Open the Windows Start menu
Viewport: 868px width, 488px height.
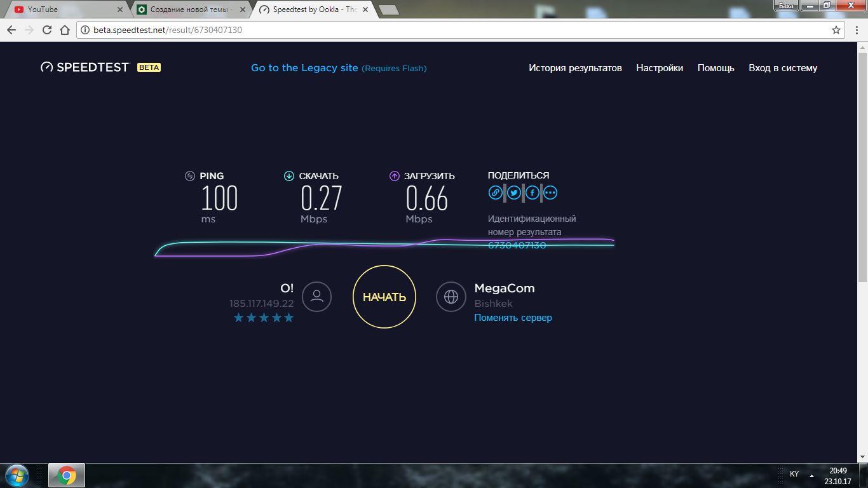pyautogui.click(x=17, y=475)
